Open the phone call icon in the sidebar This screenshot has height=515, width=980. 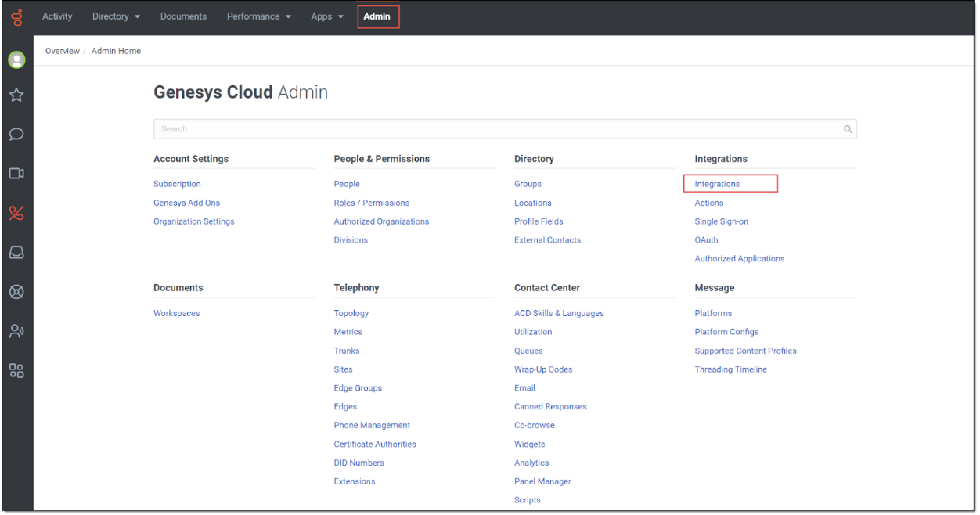[16, 212]
